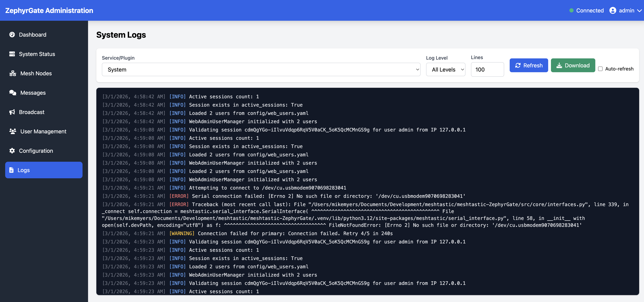Download the system logs
The image size is (644, 302).
point(573,65)
